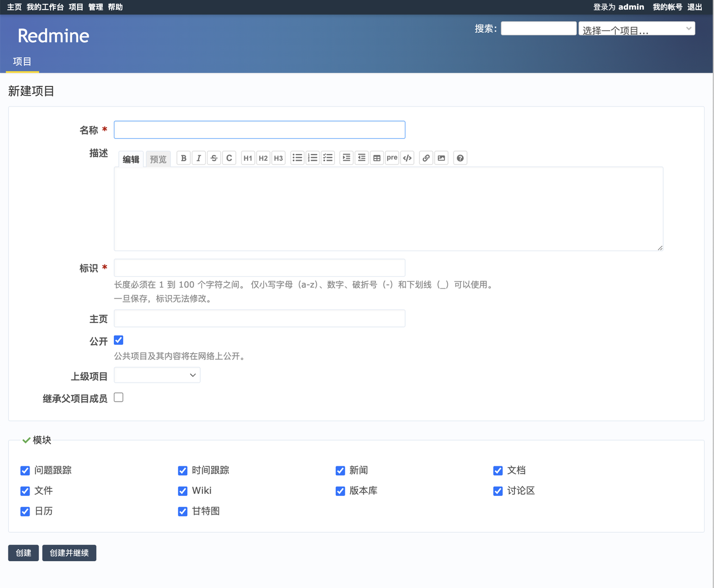714x588 pixels.
Task: Insert a Heading 1 in the description
Action: click(x=248, y=158)
